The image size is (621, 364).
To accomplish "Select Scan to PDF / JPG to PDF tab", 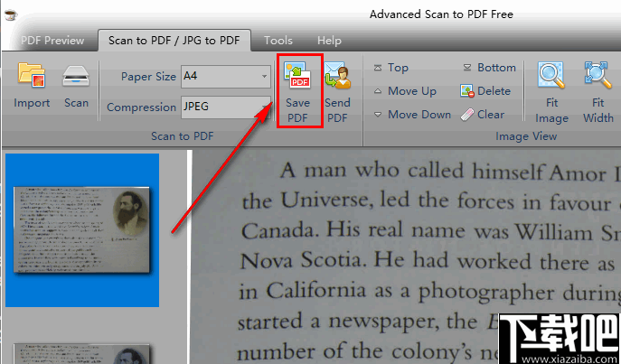I will [174, 41].
